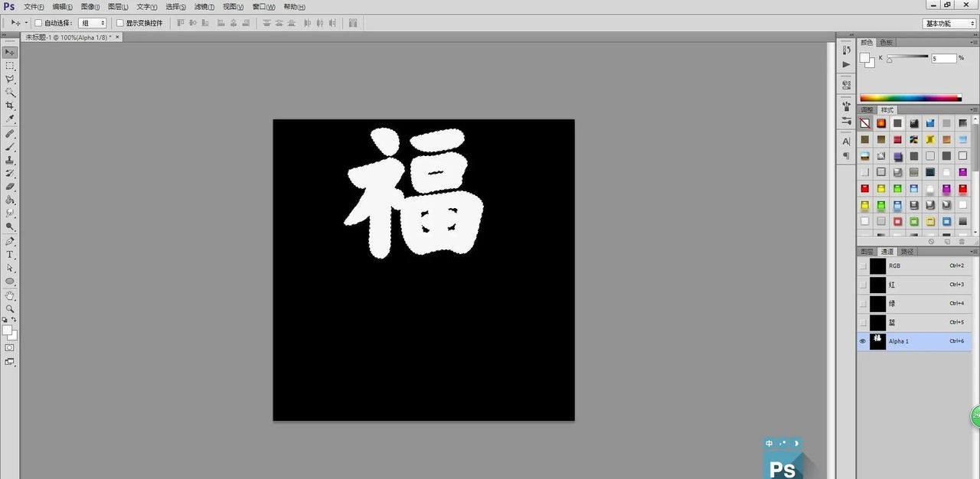Show the 绿 channel visibility box

click(x=863, y=304)
